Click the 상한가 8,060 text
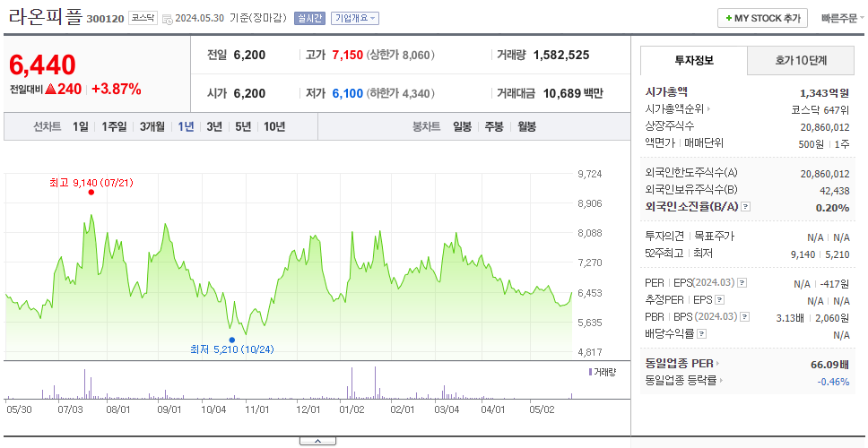Viewport: 868px width, 448px height. [x=400, y=56]
